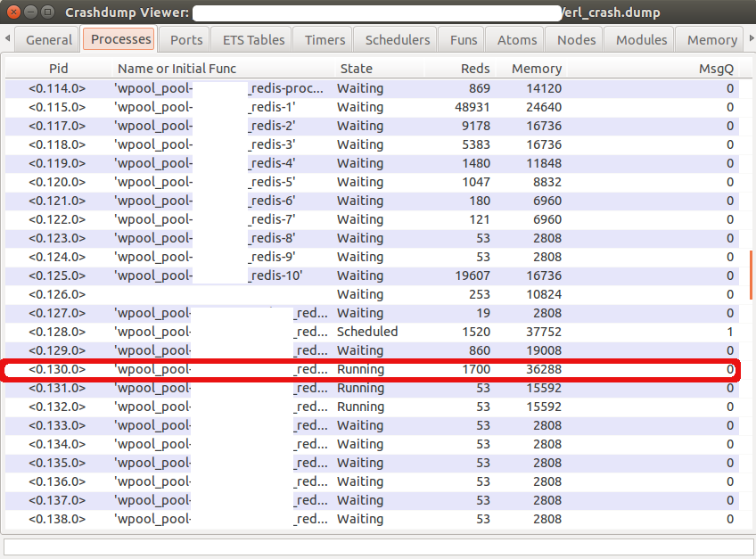
Task: Sort by the Reds column header
Action: pos(475,69)
